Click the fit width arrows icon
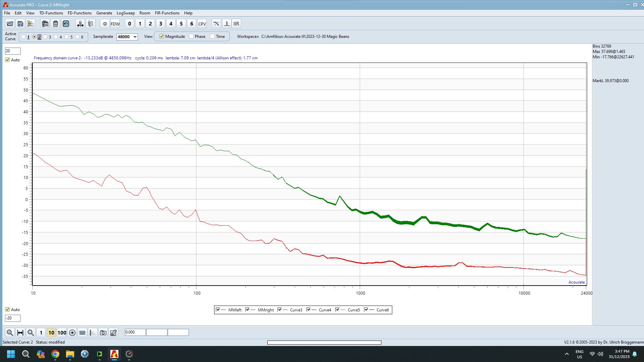644x362 pixels. 20,333
